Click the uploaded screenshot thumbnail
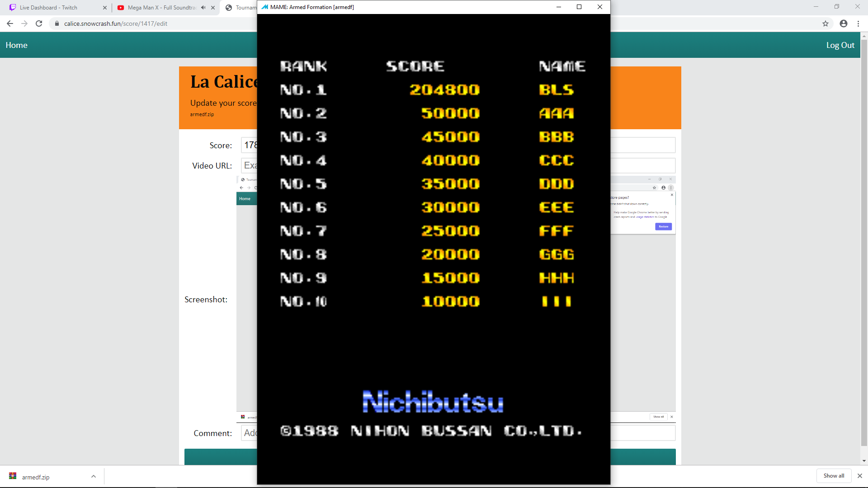The height and width of the screenshot is (488, 868). (x=456, y=299)
